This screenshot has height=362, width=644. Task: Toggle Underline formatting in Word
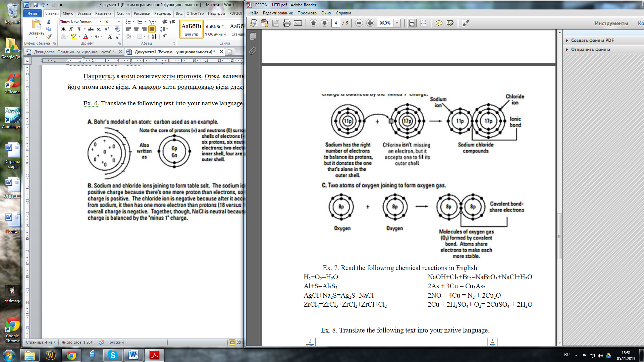tap(79, 29)
